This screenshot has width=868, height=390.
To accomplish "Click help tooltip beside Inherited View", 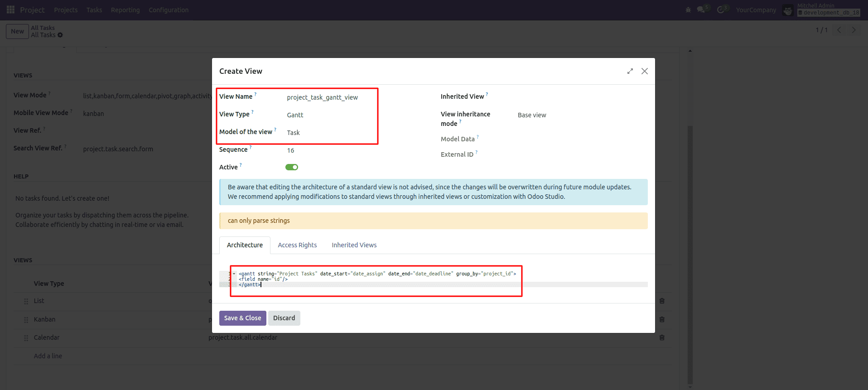I will (x=487, y=94).
